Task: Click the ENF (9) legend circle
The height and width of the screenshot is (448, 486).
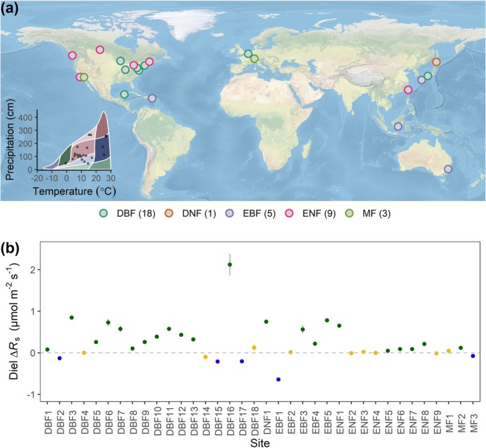Action: click(x=289, y=213)
